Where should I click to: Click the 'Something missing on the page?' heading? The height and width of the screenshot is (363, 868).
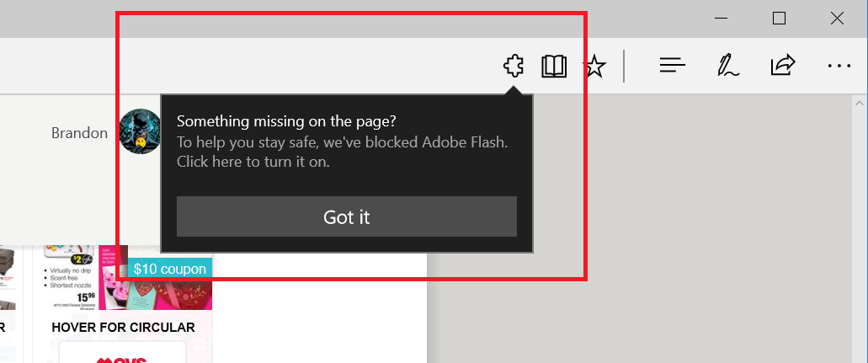(286, 120)
